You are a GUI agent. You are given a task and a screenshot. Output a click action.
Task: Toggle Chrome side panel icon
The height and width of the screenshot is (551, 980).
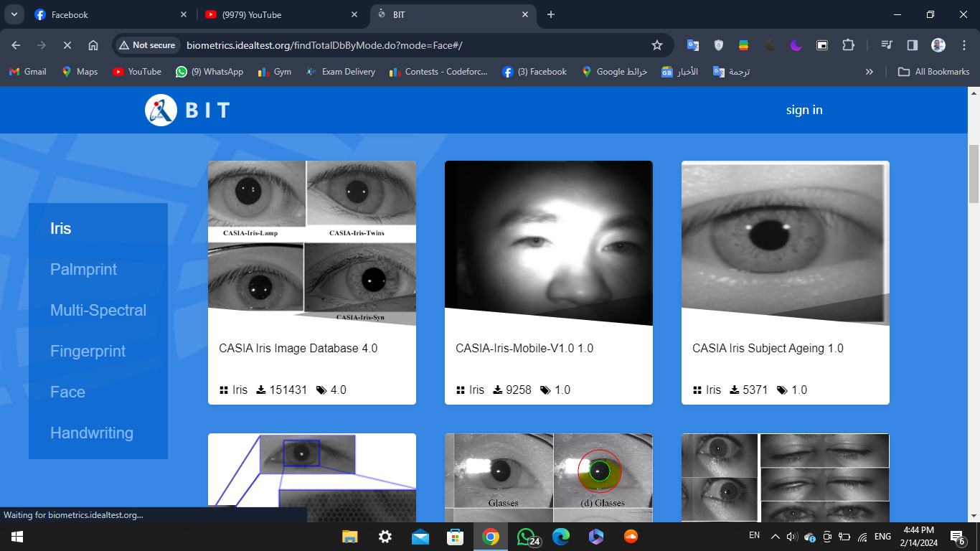[x=913, y=45]
